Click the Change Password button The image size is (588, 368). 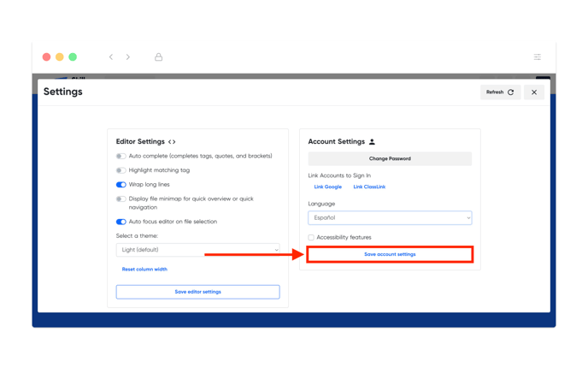(x=390, y=159)
